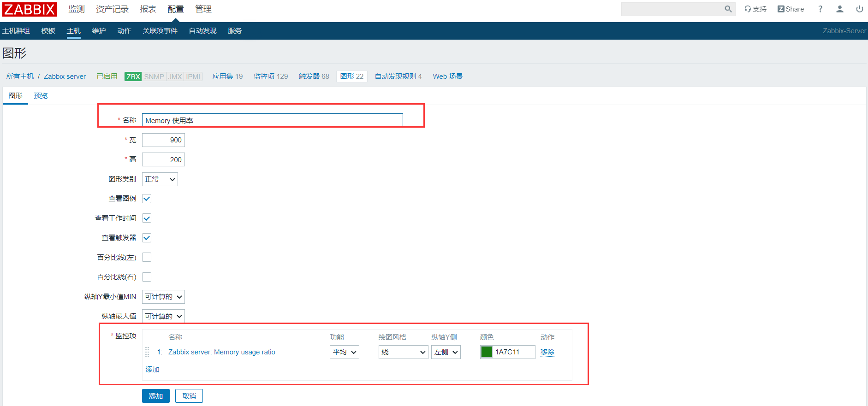Grab the drag handle of item 1
This screenshot has height=406, width=868.
tap(147, 352)
